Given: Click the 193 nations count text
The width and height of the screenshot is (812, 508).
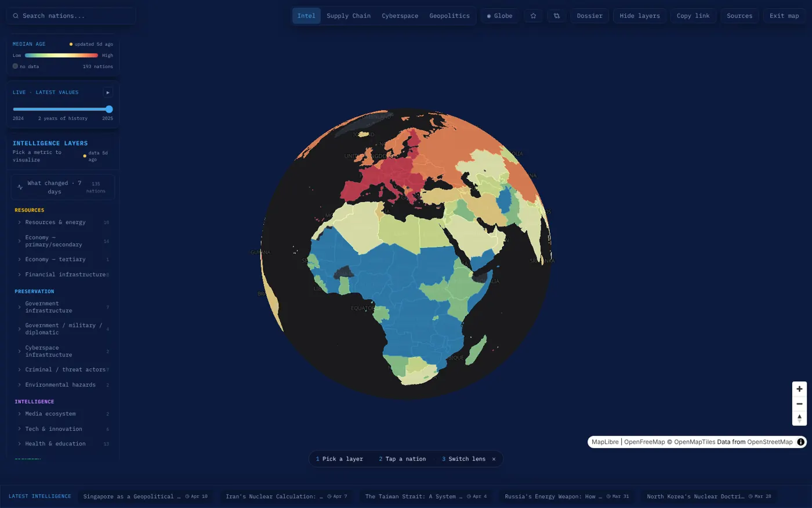Looking at the screenshot, I should (98, 67).
